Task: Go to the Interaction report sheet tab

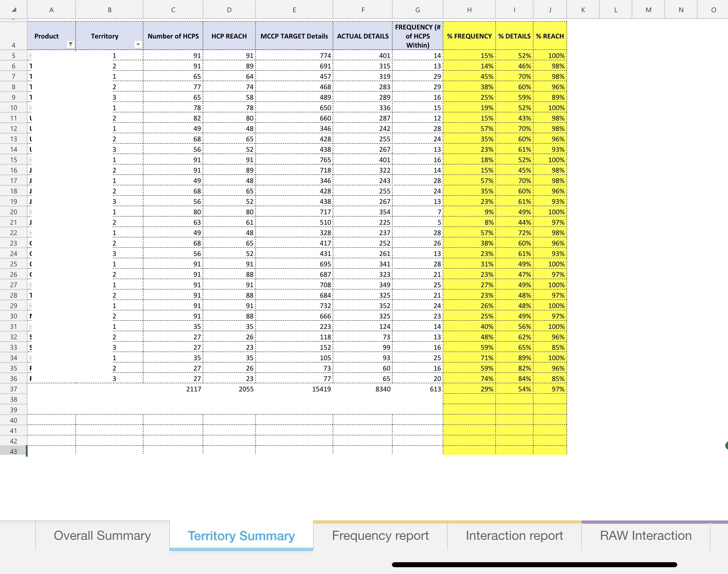Action: coord(514,535)
